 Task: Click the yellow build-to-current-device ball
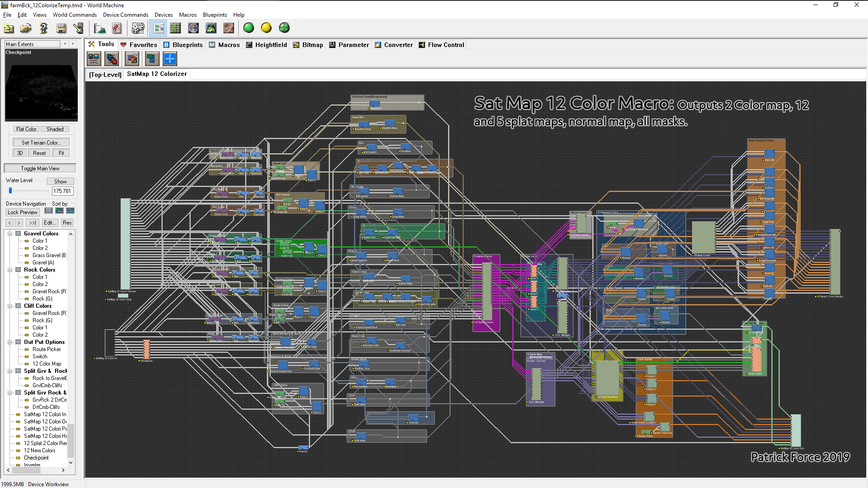click(x=266, y=28)
